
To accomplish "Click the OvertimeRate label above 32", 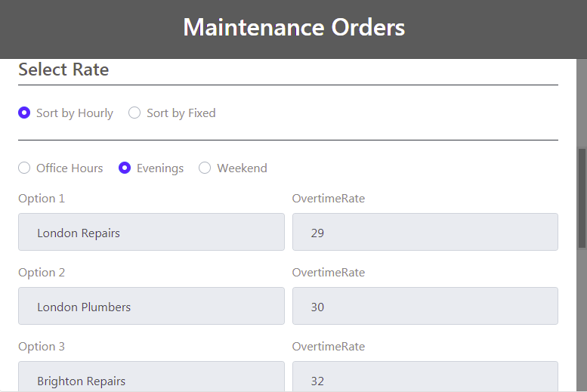I will (329, 347).
